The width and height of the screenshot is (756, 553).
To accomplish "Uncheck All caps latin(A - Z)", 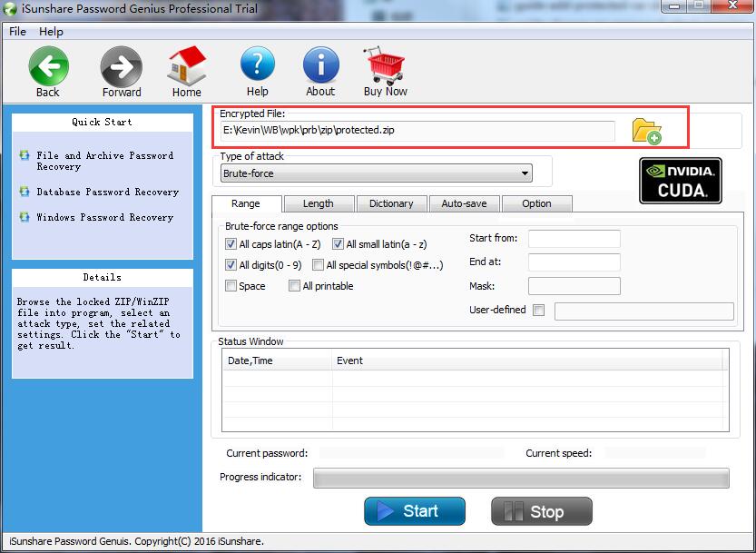I will click(231, 244).
